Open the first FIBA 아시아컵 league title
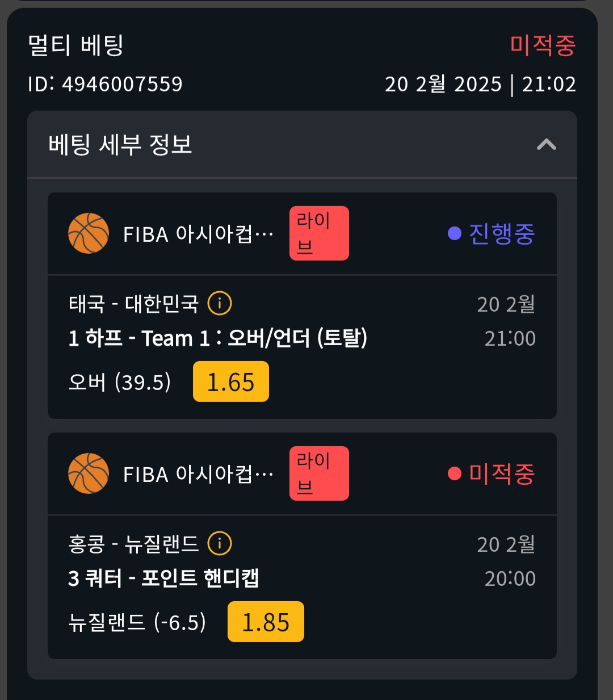 198,234
